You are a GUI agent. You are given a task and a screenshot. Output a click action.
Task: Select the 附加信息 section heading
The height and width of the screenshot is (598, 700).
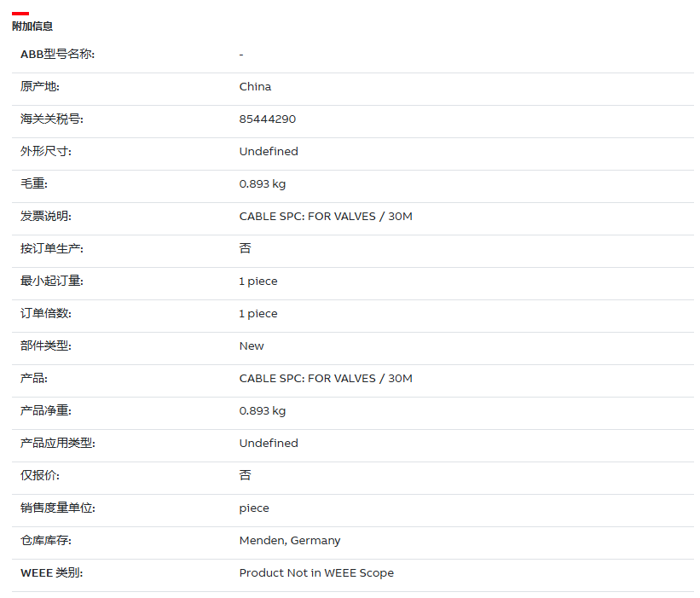pyautogui.click(x=32, y=26)
